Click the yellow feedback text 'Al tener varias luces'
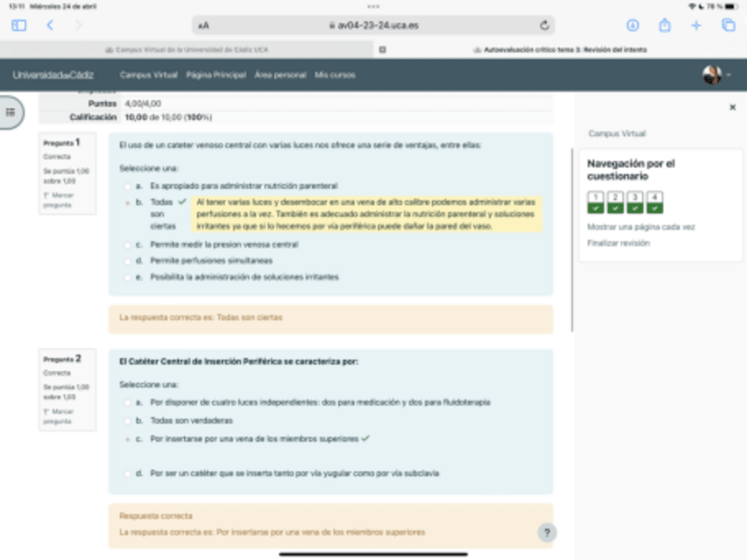 pyautogui.click(x=366, y=214)
